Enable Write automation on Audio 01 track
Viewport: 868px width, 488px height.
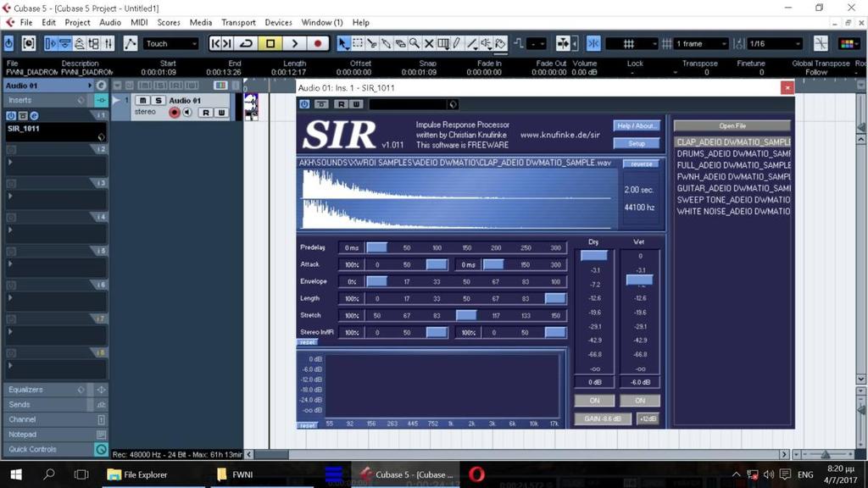coord(221,113)
